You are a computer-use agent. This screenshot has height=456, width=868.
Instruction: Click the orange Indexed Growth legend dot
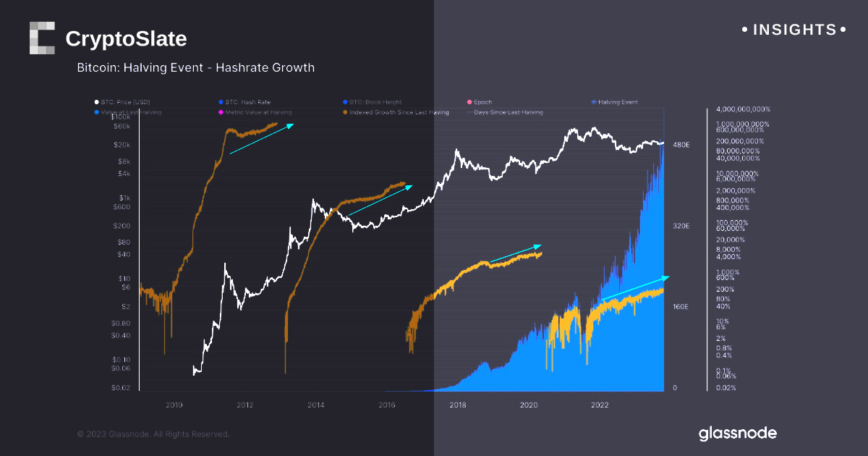[x=345, y=113]
